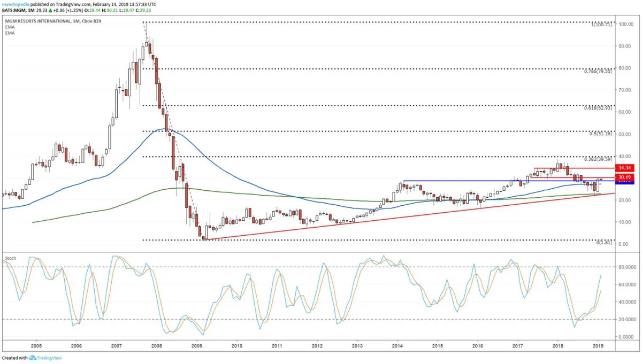
Task: Click the red 34.34 price label
Action: click(x=625, y=168)
